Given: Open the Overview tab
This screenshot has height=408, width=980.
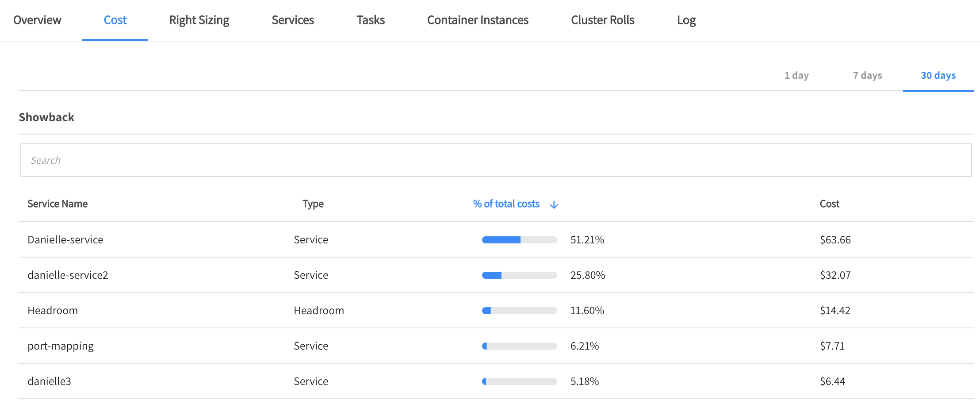Looking at the screenshot, I should [37, 20].
